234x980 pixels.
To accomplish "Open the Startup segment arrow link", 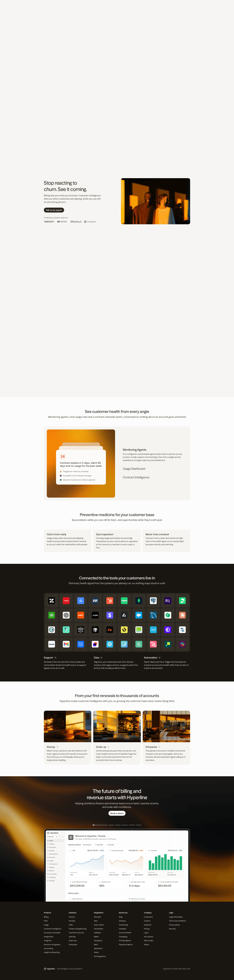I will pyautogui.click(x=58, y=747).
